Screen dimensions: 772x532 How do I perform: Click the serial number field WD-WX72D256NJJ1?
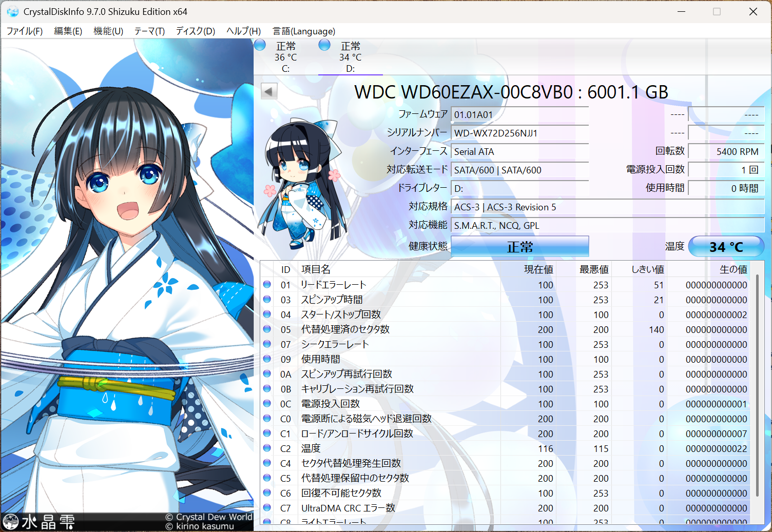(519, 133)
